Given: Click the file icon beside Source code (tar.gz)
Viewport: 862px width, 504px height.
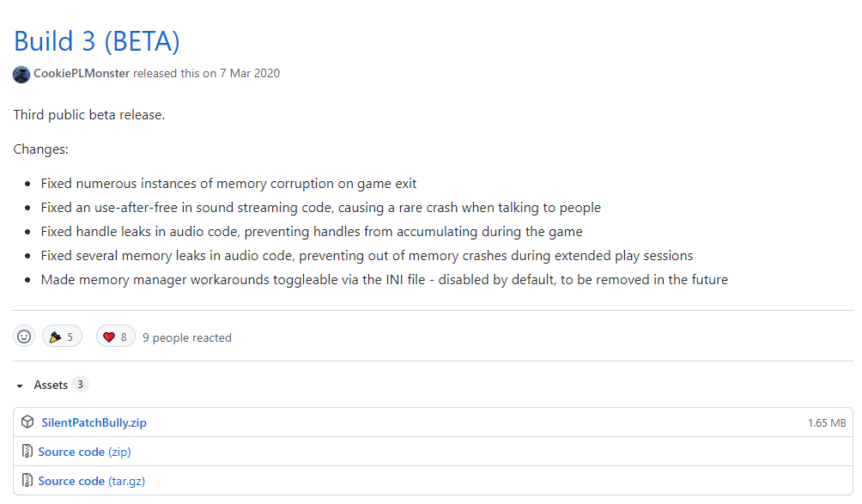Looking at the screenshot, I should coord(27,481).
